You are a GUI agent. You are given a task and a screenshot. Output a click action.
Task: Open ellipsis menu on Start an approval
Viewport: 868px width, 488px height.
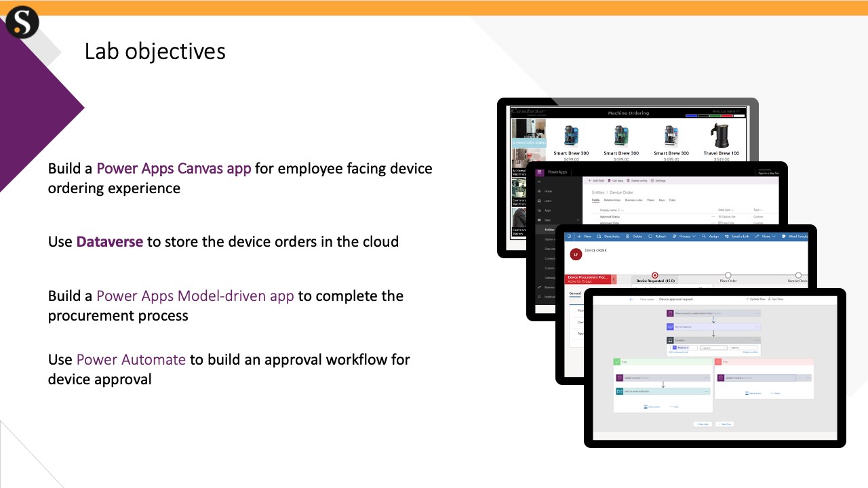757,327
